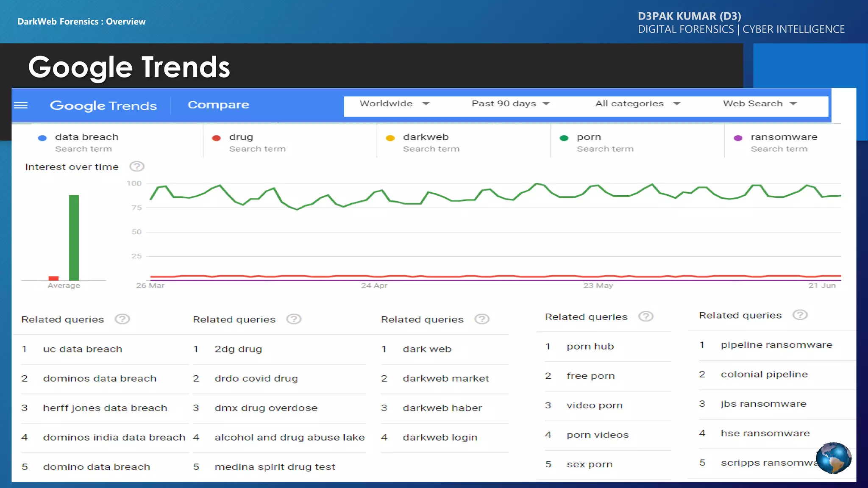
Task: Click the green Average bar in chart
Action: tap(74, 237)
